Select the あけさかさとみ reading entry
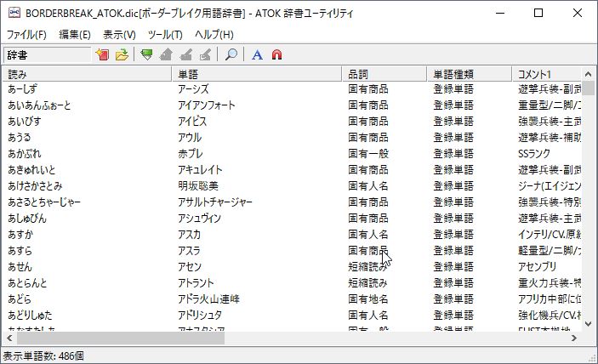The width and height of the screenshot is (598, 364). point(35,185)
